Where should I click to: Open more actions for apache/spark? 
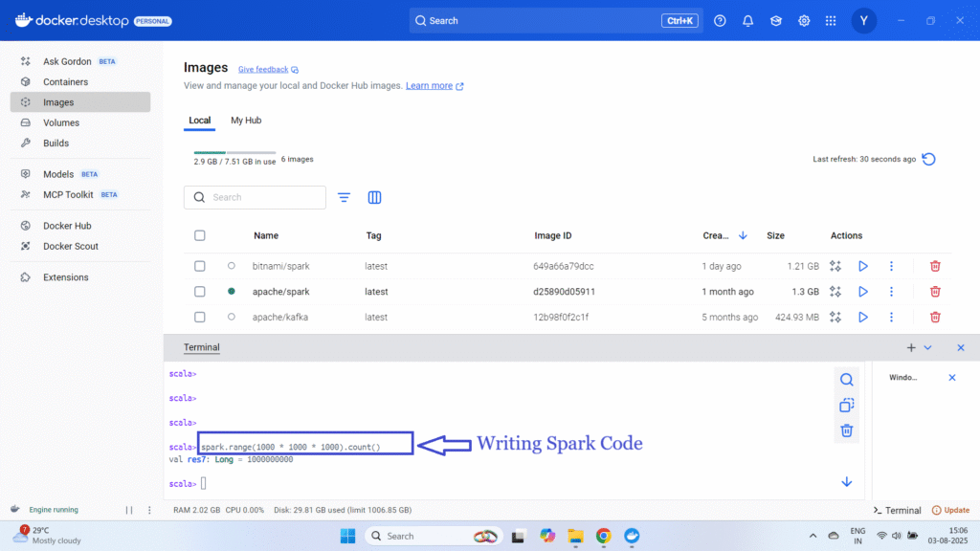pyautogui.click(x=891, y=292)
